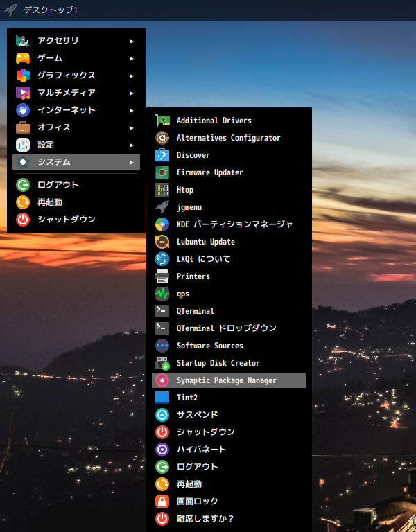Expand the マルチメディア submenu arrow
Viewport: 416px width, 532px height.
[132, 94]
